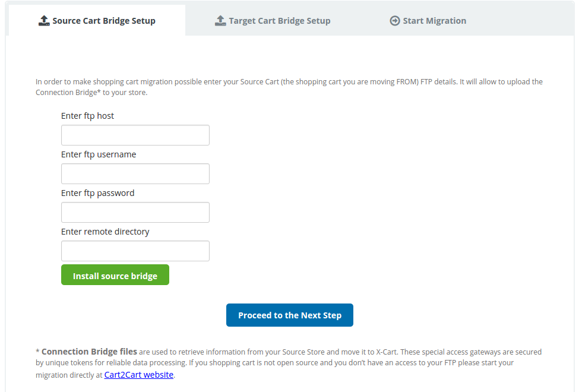This screenshot has height=392, width=579.
Task: Select the ftp password text box
Action: tap(135, 213)
